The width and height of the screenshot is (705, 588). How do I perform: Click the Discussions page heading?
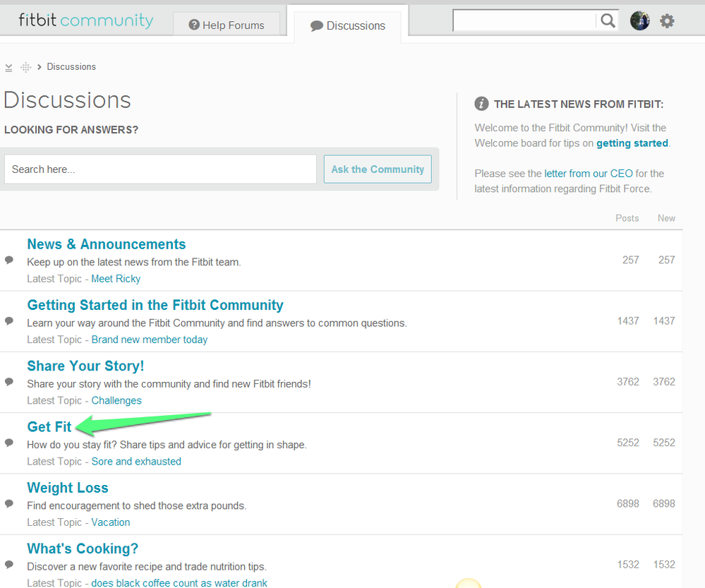(x=68, y=100)
